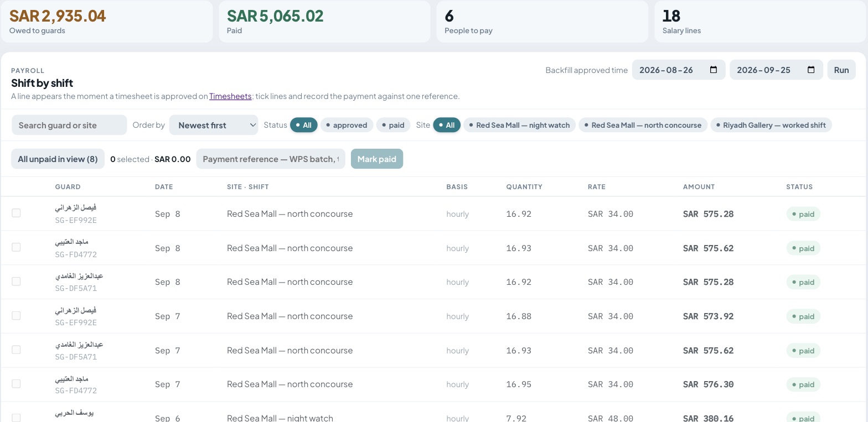The image size is (868, 422).
Task: Open the start date calendar picker icon
Action: click(714, 70)
